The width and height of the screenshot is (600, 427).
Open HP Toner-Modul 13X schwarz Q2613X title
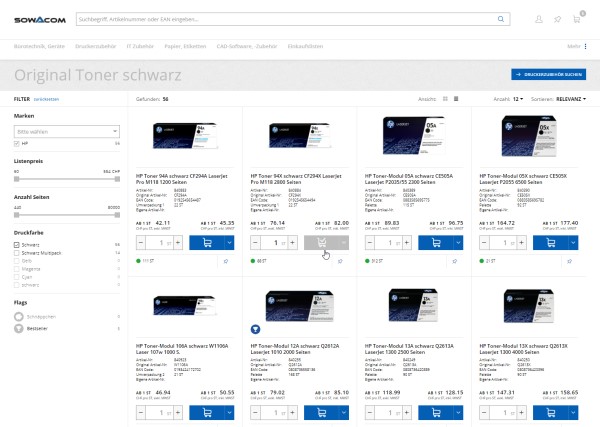(523, 349)
